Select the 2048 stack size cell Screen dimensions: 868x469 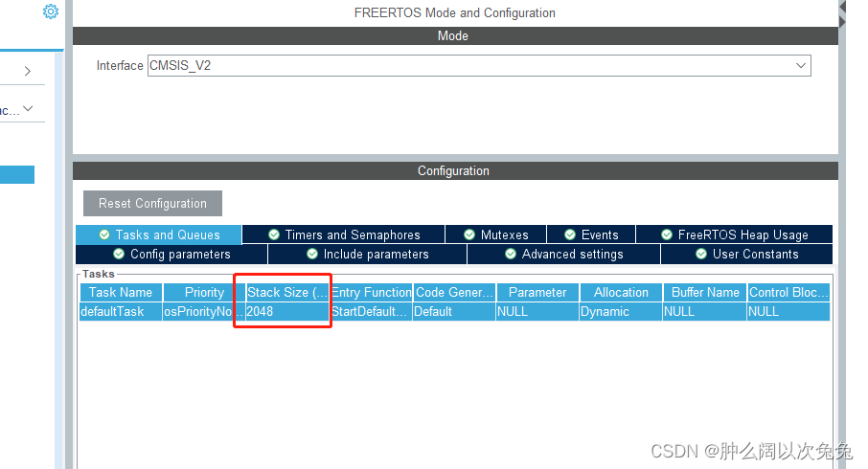pos(287,311)
